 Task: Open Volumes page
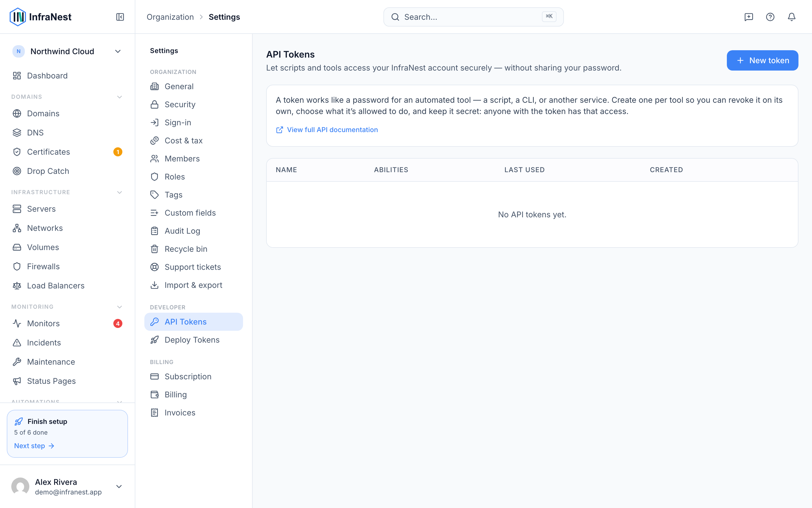(67, 247)
